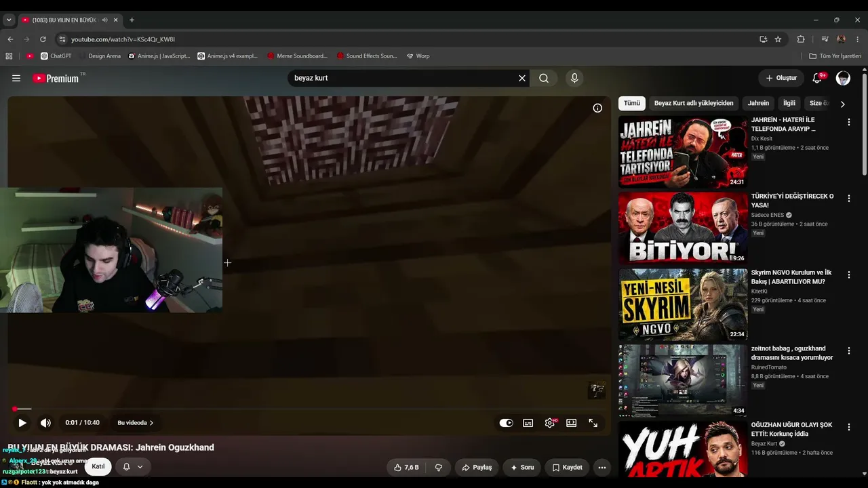Click the Katıl join button
Screen dimensions: 868x488
click(98, 466)
